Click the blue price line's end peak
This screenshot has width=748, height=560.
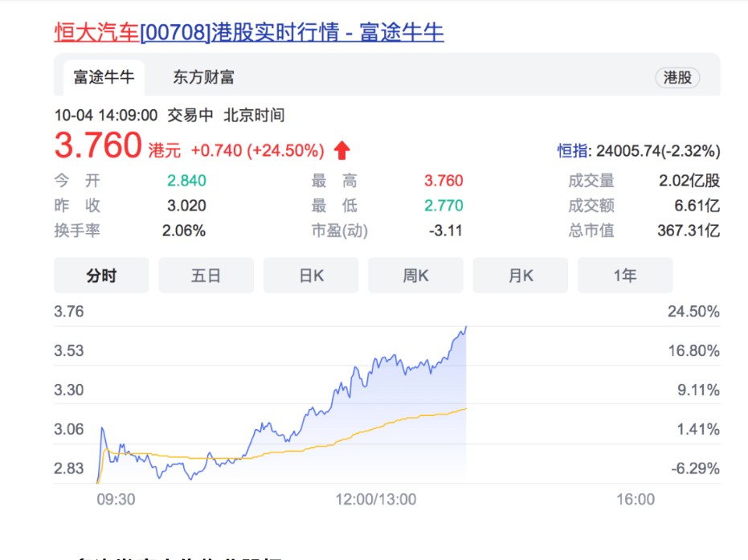(x=466, y=327)
